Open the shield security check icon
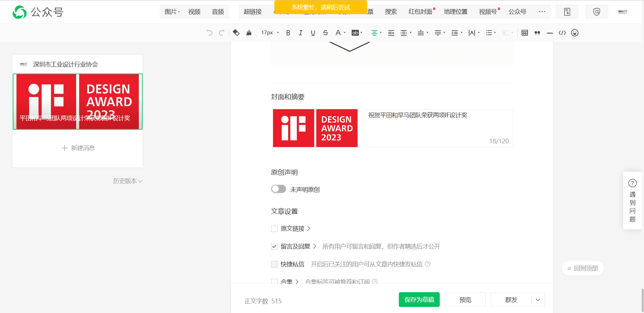 (597, 12)
